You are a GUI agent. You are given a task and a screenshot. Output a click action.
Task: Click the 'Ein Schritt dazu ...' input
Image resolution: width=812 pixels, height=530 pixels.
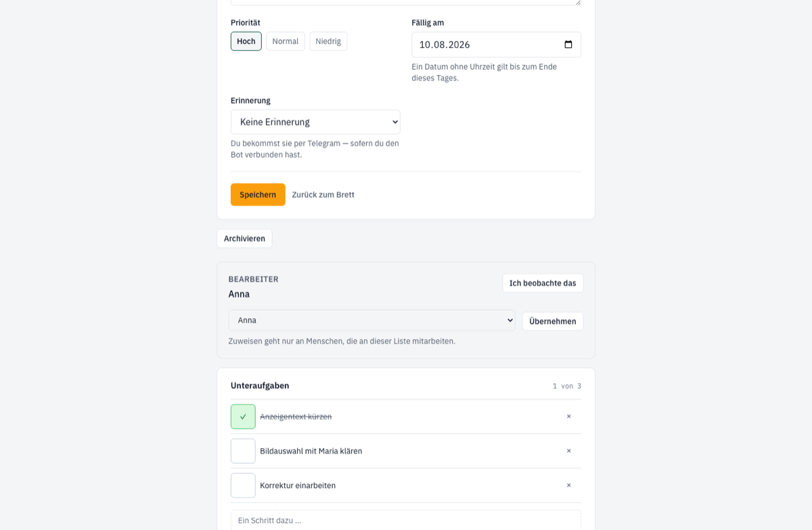click(406, 520)
